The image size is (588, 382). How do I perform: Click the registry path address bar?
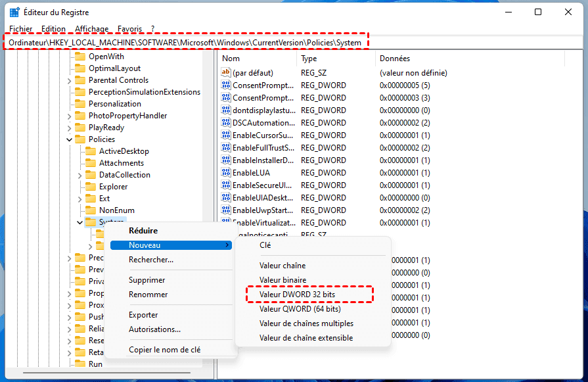pos(294,42)
